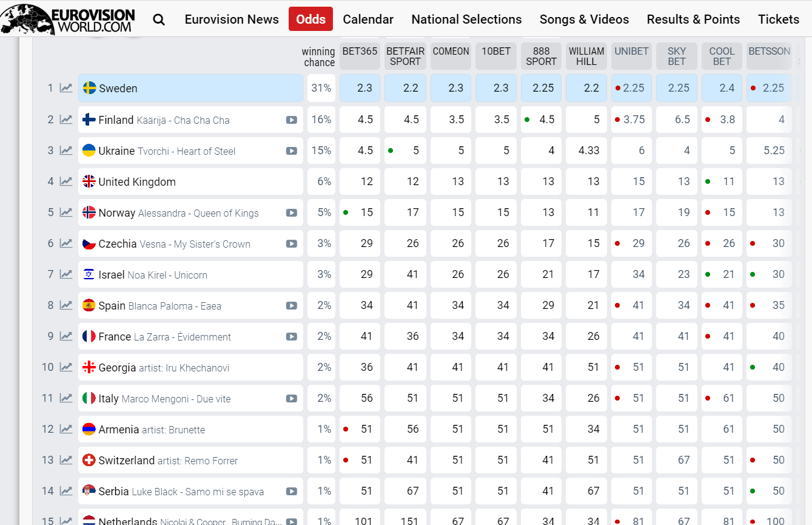
Task: Play Spain Blanca Paloma video icon
Action: click(x=292, y=306)
